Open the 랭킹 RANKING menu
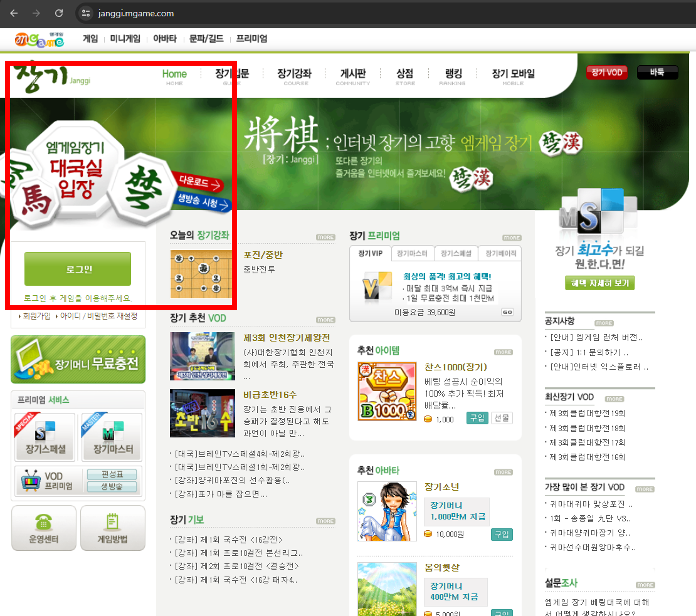The width and height of the screenshot is (696, 616). point(453,76)
